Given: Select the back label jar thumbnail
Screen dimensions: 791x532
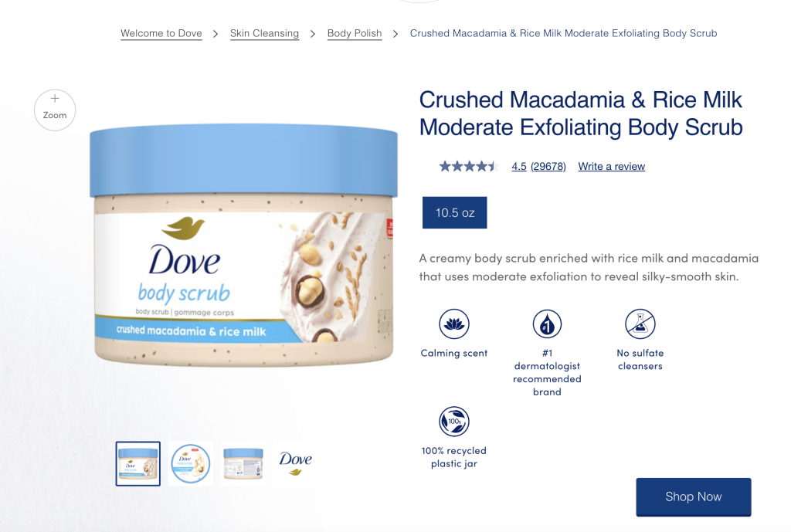Looking at the screenshot, I should point(243,464).
